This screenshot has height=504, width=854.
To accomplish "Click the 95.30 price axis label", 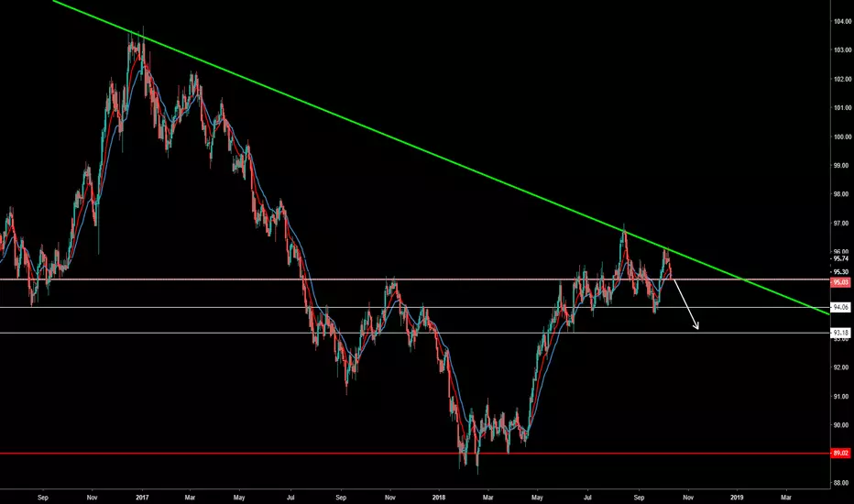I will coord(841,272).
